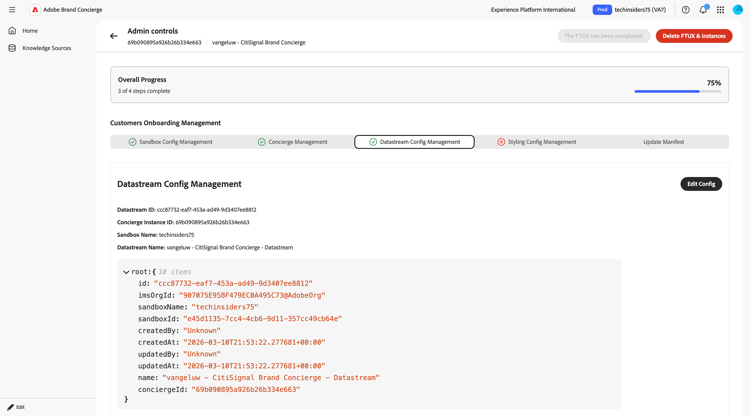Open the Prod sandbox selector
This screenshot has height=416, width=750.
(602, 10)
